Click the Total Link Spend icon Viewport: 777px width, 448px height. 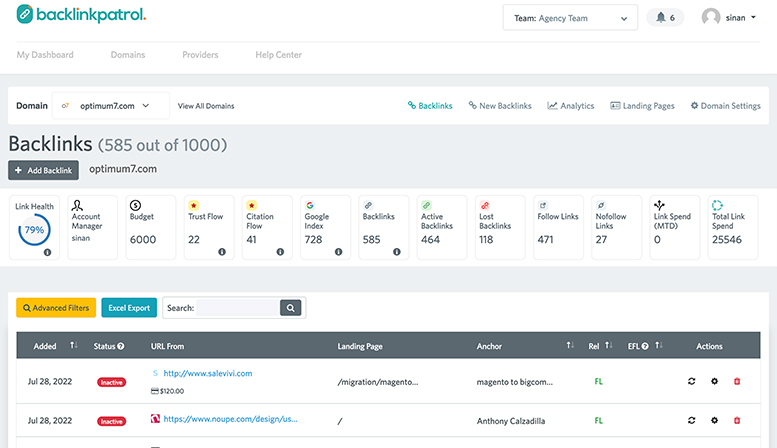(718, 205)
